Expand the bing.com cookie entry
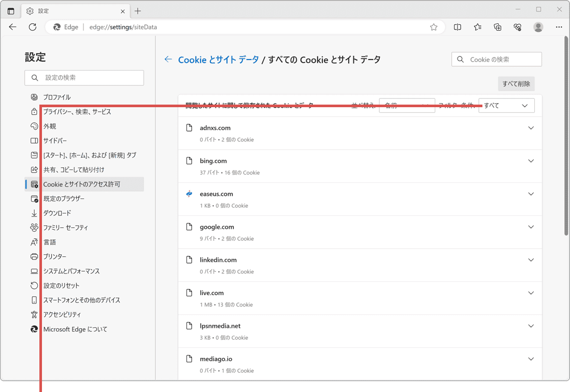This screenshot has width=570, height=392. pos(531,161)
